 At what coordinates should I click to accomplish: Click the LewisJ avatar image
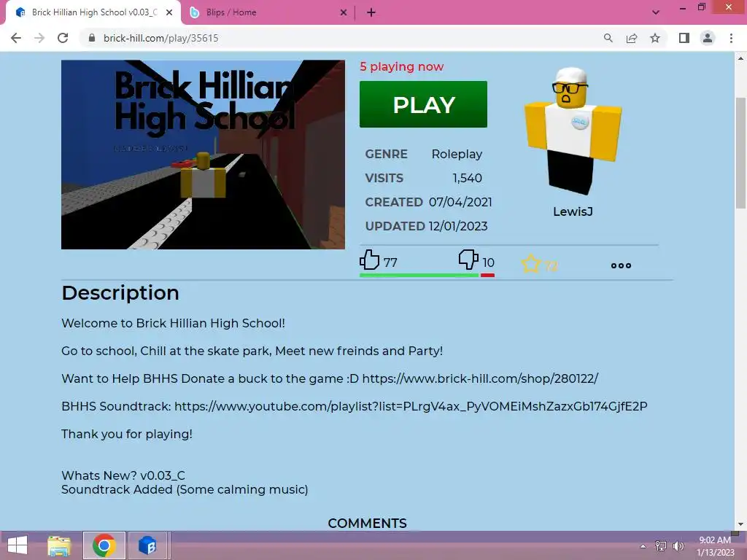click(x=573, y=131)
